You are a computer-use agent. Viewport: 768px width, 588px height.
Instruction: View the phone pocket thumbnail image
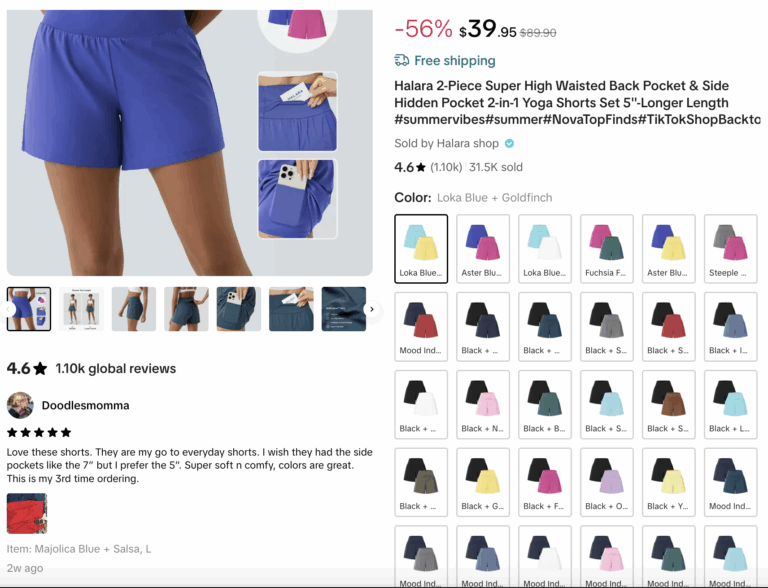pyautogui.click(x=239, y=309)
